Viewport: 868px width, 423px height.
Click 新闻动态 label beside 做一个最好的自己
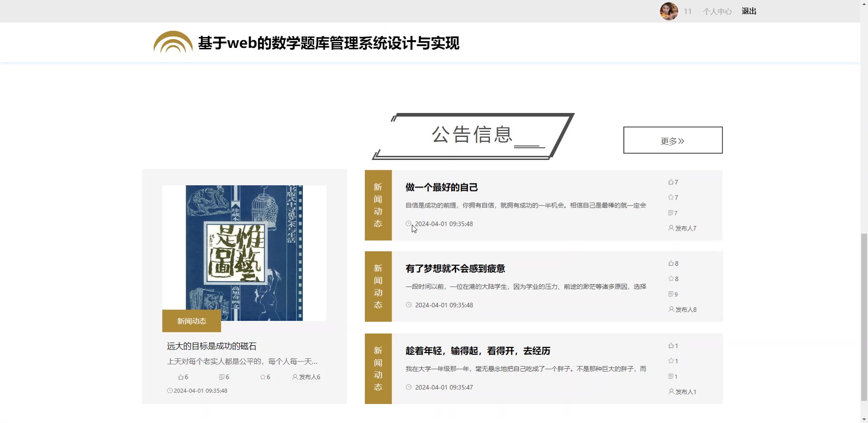[x=378, y=205]
